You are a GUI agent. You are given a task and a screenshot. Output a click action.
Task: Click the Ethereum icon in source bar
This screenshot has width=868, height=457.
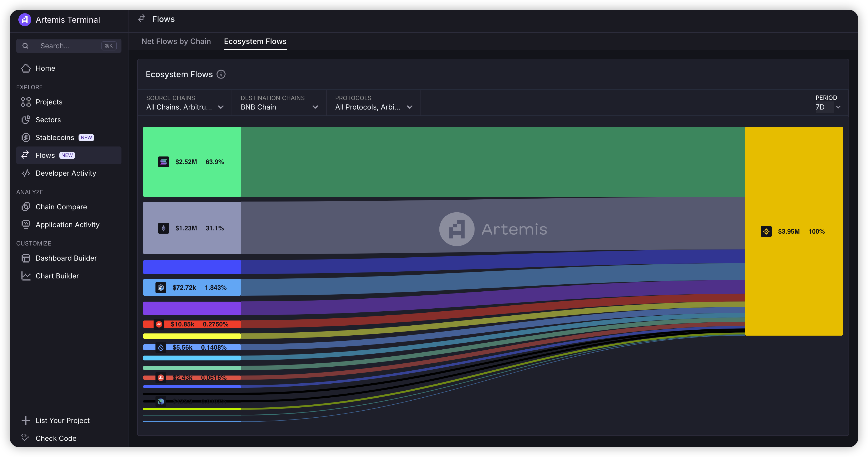point(163,228)
